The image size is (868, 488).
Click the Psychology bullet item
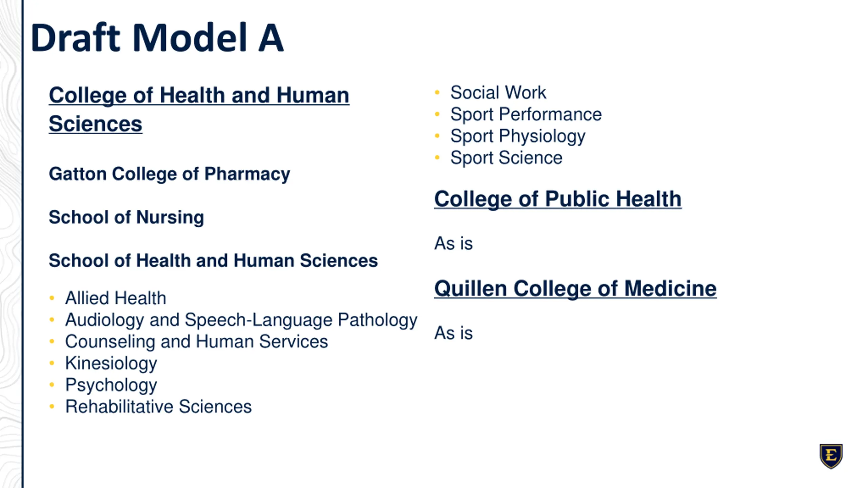[111, 385]
